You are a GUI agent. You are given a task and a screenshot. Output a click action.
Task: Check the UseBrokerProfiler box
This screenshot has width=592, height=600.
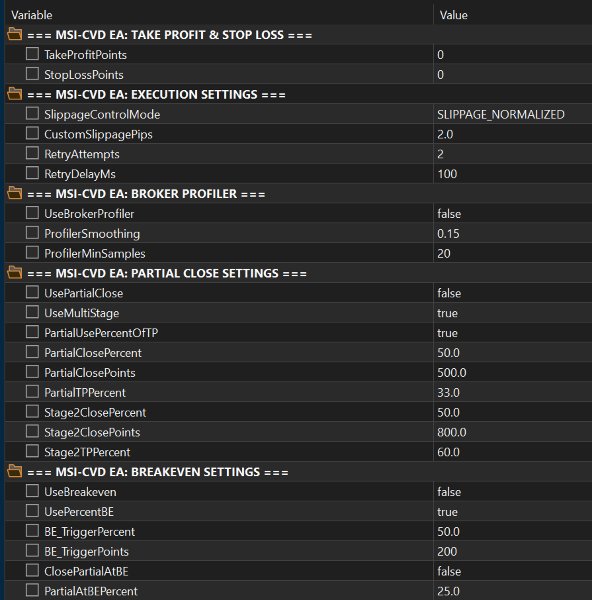(x=32, y=213)
